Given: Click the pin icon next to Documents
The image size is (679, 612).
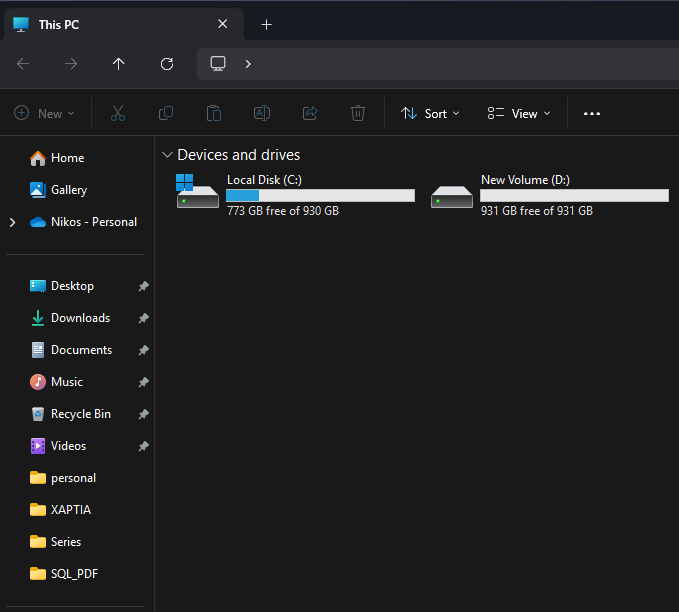Looking at the screenshot, I should (x=143, y=350).
